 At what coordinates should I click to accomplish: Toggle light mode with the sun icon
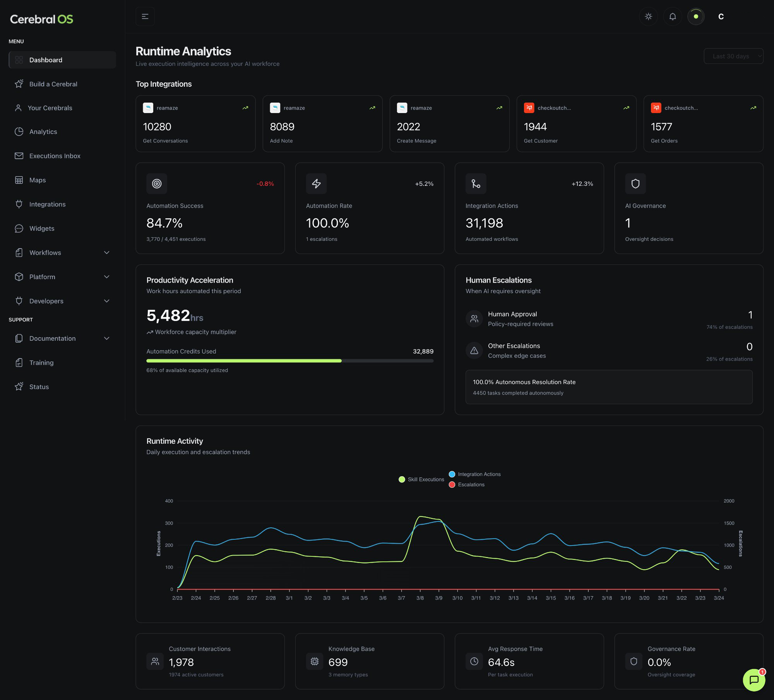pyautogui.click(x=648, y=16)
